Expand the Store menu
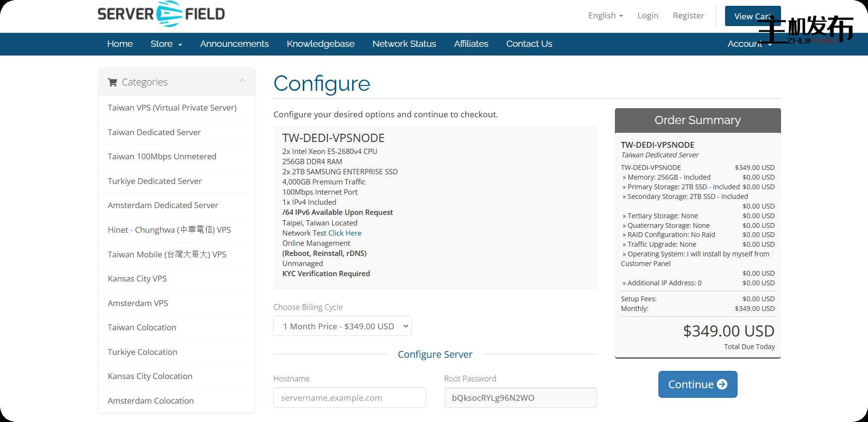Screen dimensions: 868x422 point(166,44)
